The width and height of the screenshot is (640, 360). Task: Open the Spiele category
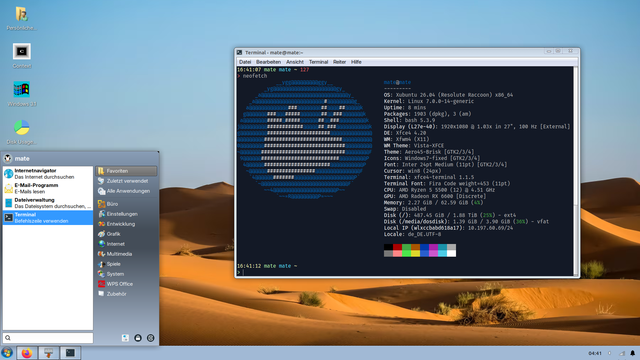pyautogui.click(x=126, y=264)
